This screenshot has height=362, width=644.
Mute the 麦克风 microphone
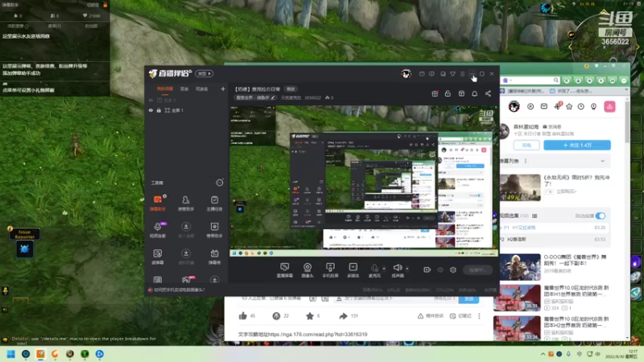[374, 270]
